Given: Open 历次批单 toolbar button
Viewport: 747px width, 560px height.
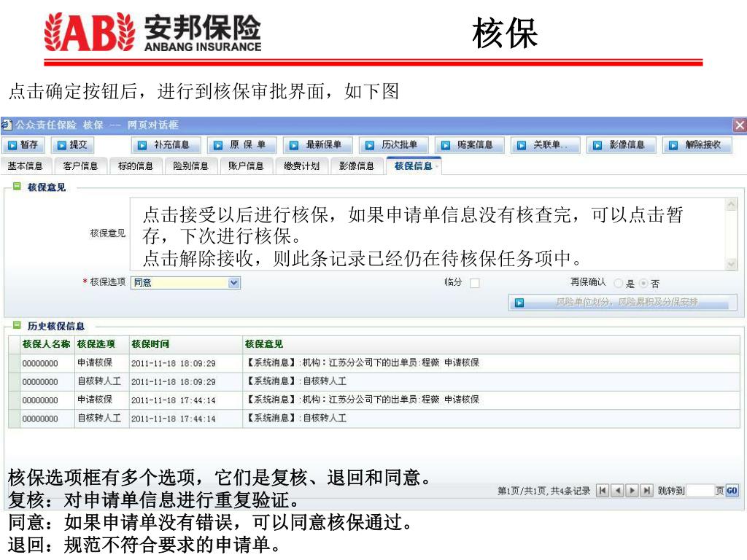Looking at the screenshot, I should [393, 145].
